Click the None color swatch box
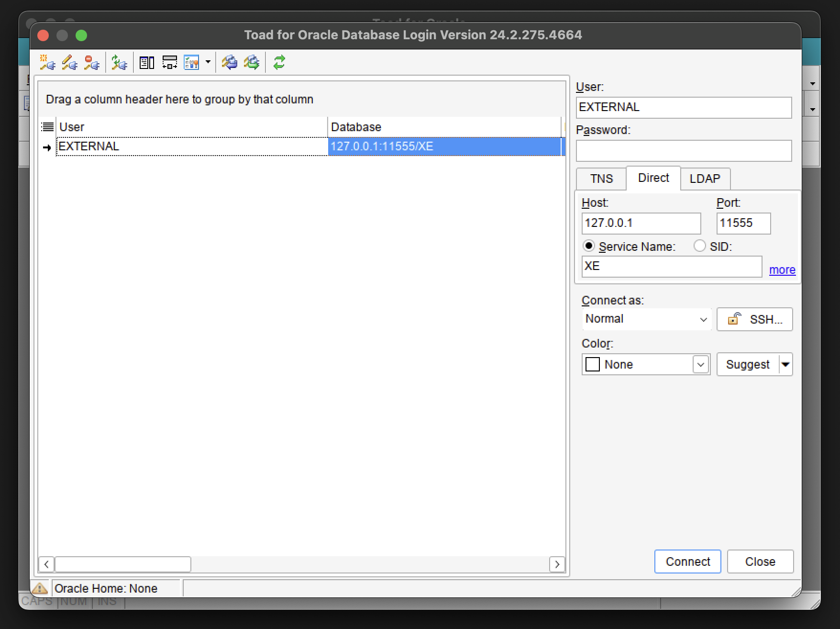The height and width of the screenshot is (629, 840). [x=593, y=365]
